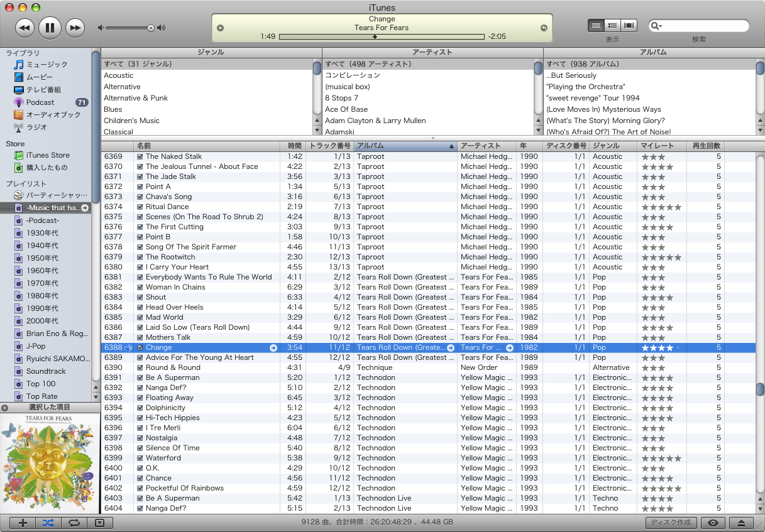This screenshot has width=765, height=532.
Task: Seek within the song progress bar
Action: 382,37
